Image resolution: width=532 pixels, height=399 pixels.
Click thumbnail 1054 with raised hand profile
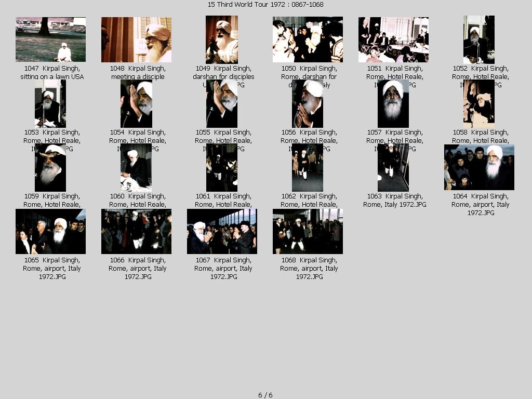click(x=136, y=103)
